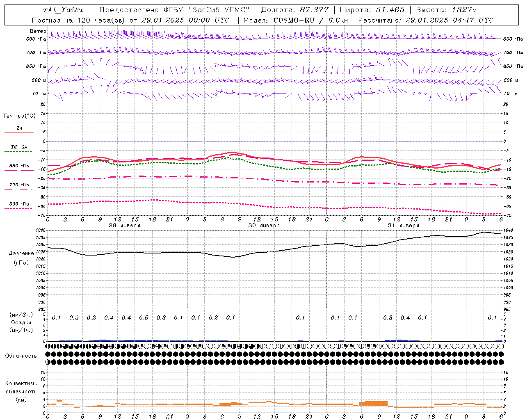
Task: Click the Осадки precipitation label
Action: (21, 322)
